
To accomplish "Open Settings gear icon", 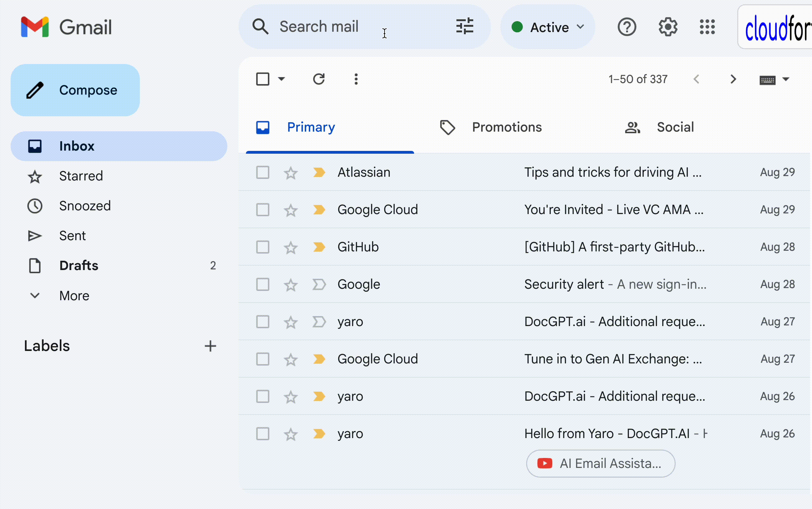I will click(x=668, y=27).
